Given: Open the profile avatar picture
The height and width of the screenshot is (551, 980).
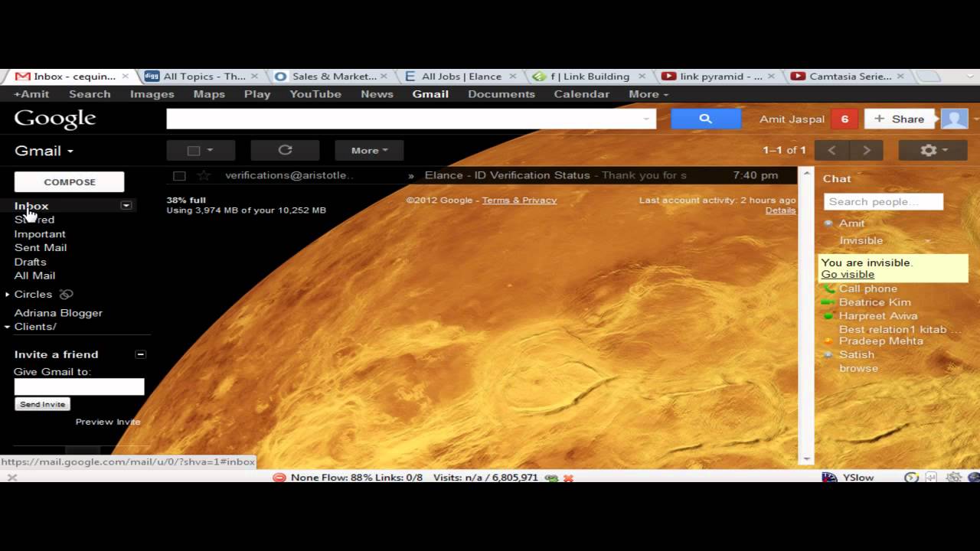Looking at the screenshot, I should pos(954,119).
